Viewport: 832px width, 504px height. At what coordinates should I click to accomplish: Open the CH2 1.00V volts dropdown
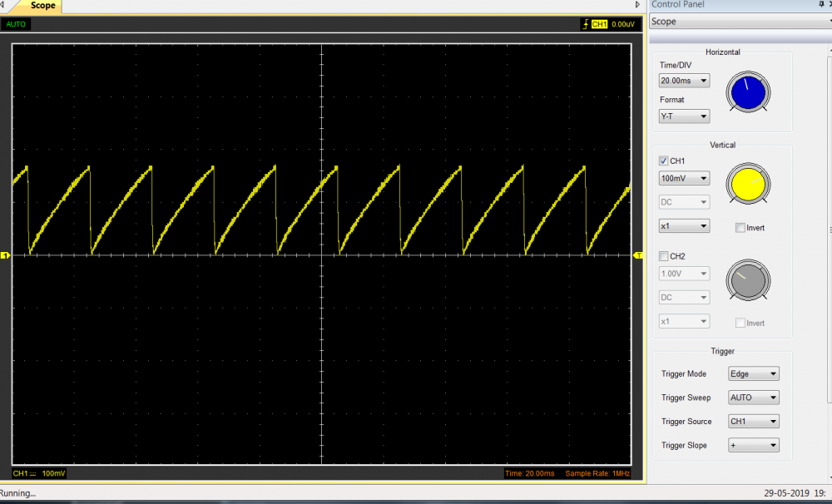[684, 274]
